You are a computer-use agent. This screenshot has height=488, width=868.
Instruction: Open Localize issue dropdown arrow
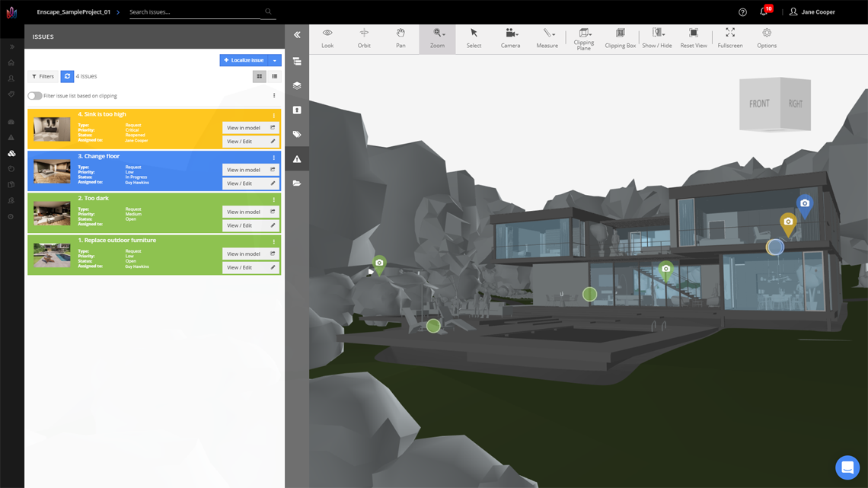[x=275, y=60]
